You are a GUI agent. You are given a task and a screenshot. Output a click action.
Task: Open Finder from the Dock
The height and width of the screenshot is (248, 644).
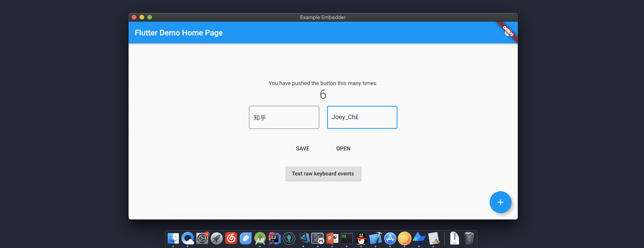point(173,238)
